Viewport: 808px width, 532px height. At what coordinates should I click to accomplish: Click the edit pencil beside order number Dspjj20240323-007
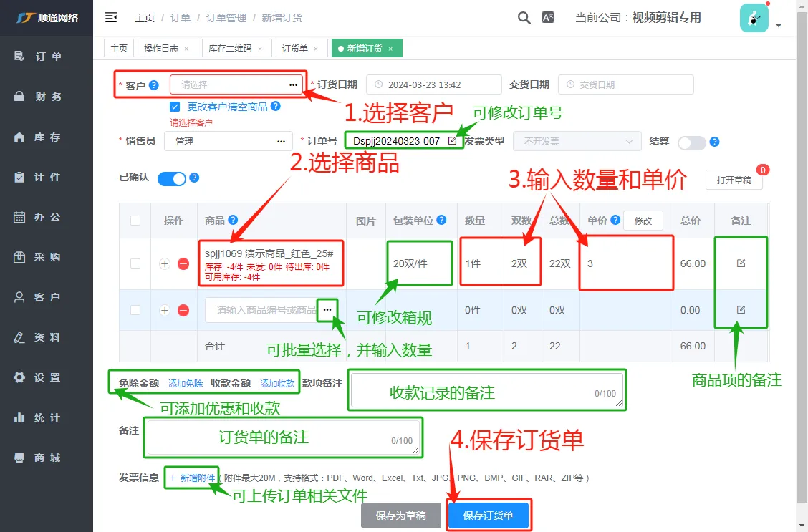(453, 140)
